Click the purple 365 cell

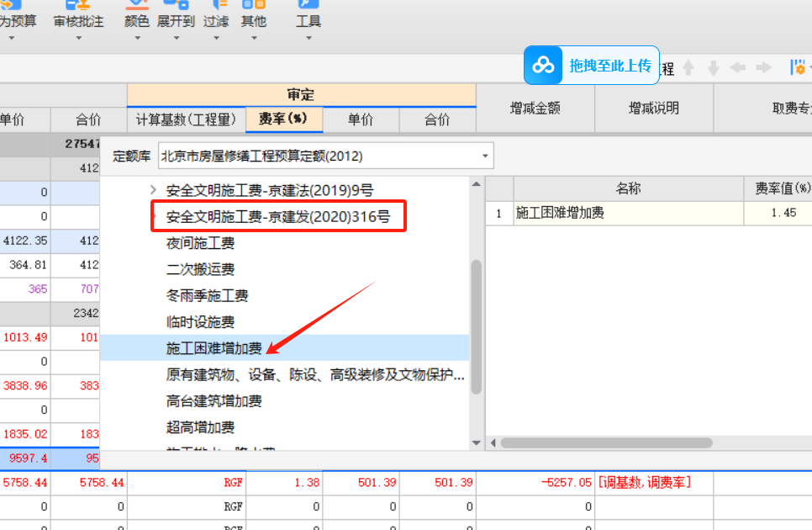(x=25, y=289)
